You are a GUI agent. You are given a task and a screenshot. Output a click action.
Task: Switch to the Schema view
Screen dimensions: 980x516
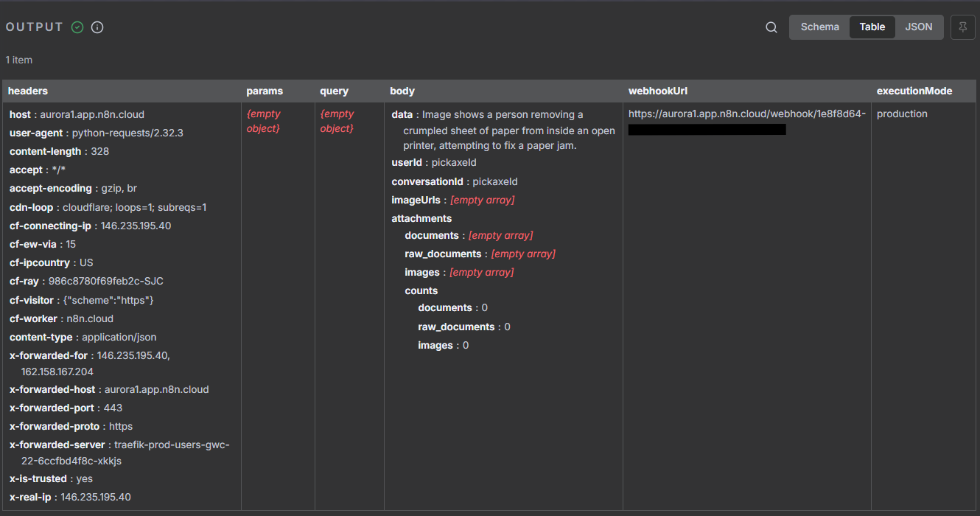pyautogui.click(x=819, y=27)
